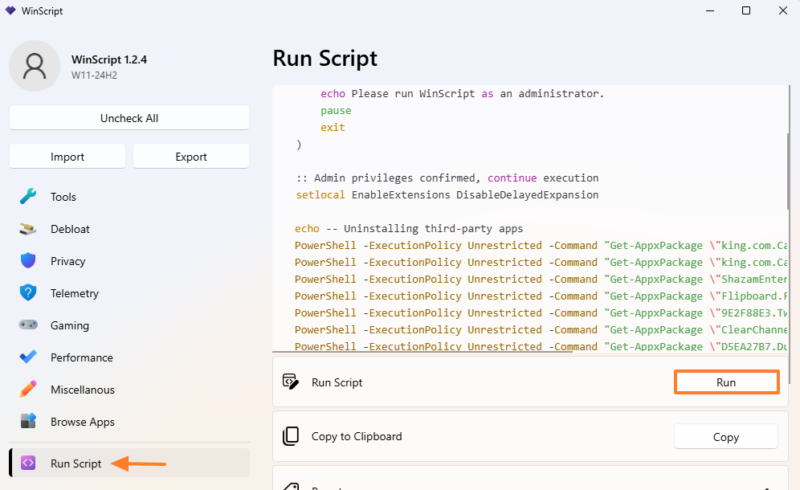Click the Run Script card icon

coord(291,382)
